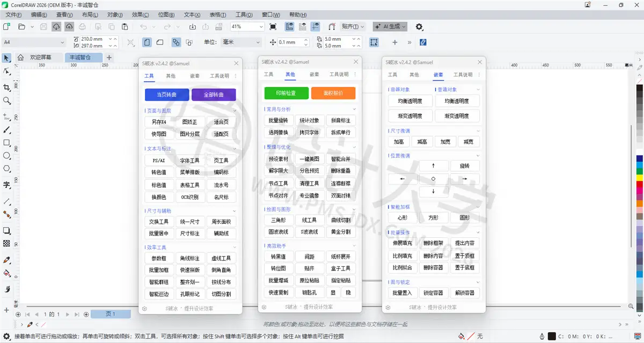Click the cloud download icon

56,26
